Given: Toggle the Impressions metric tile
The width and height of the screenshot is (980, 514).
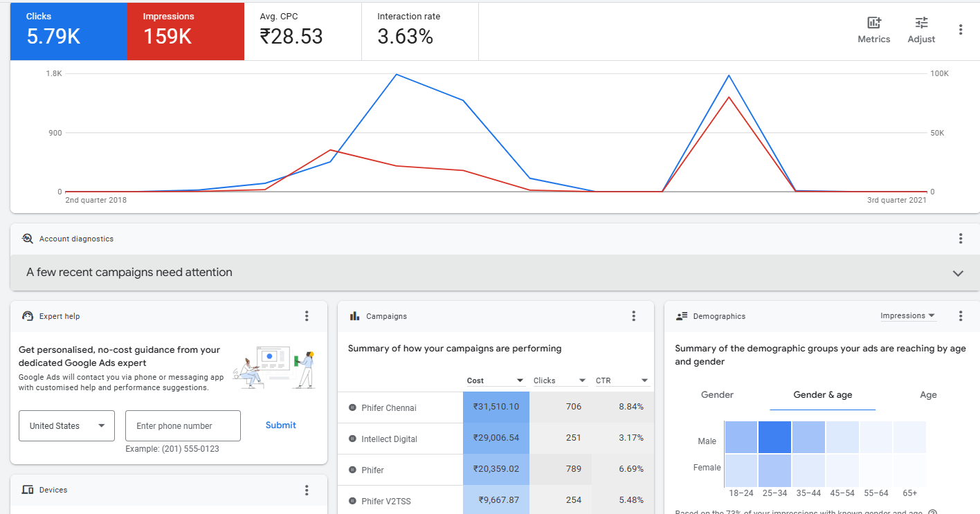Looking at the screenshot, I should (x=185, y=31).
